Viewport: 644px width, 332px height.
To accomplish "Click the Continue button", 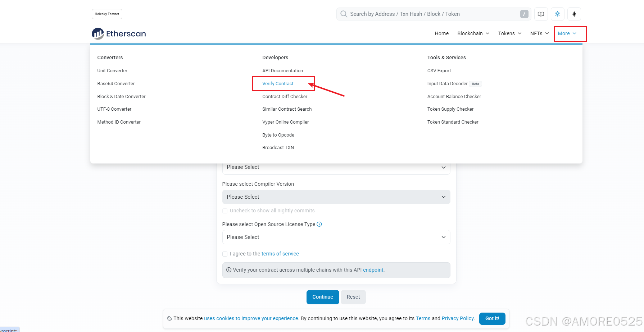I will [x=323, y=297].
